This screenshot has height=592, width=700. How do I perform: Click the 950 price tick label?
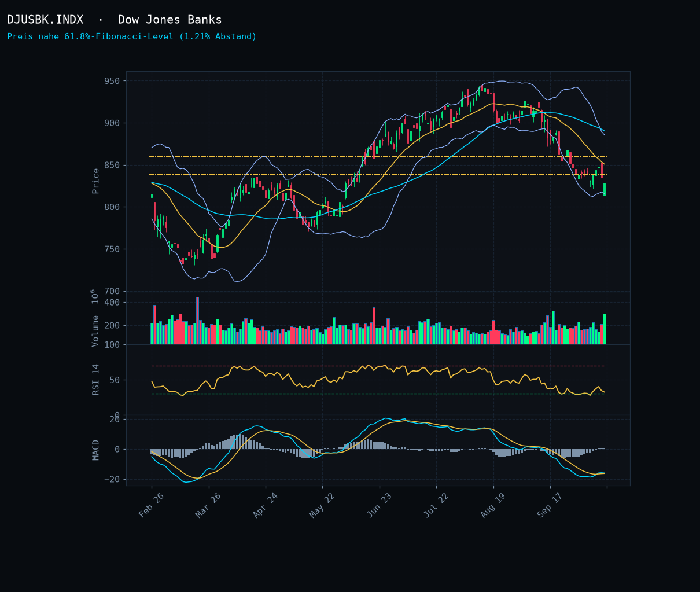112,80
